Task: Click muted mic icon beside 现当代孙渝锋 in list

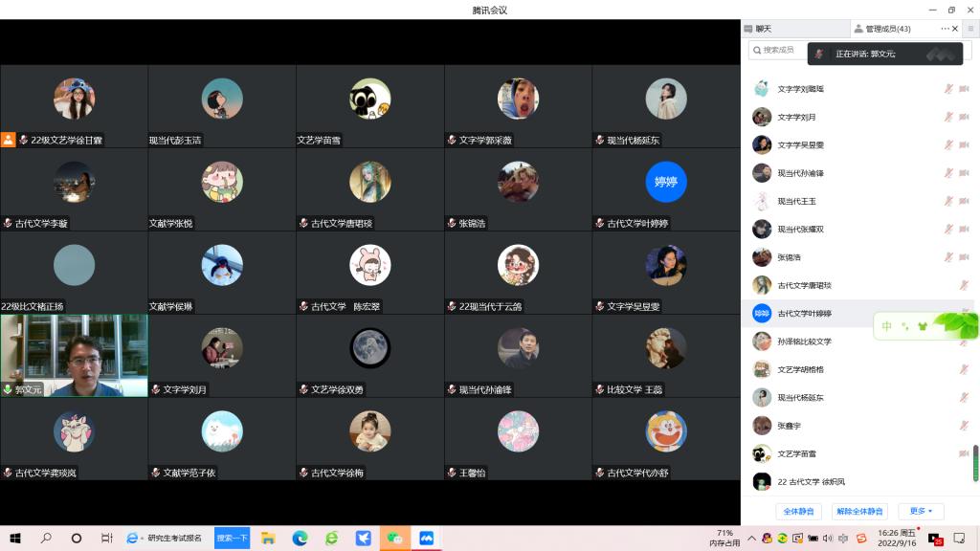Action: click(948, 173)
